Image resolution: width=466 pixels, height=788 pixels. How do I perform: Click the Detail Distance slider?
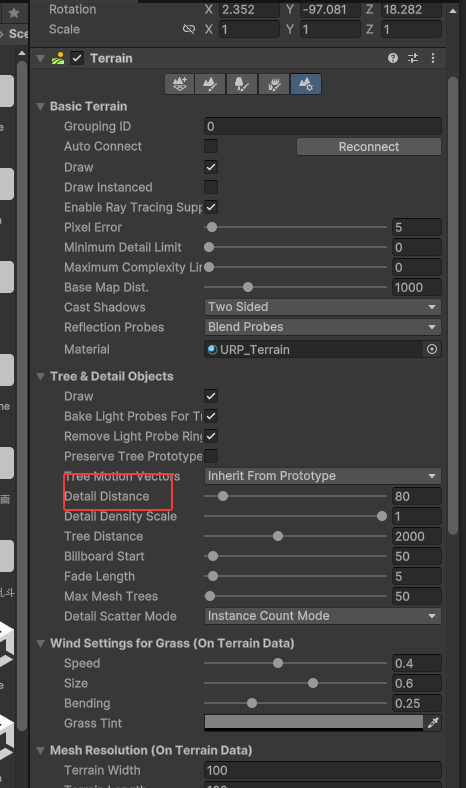click(296, 496)
